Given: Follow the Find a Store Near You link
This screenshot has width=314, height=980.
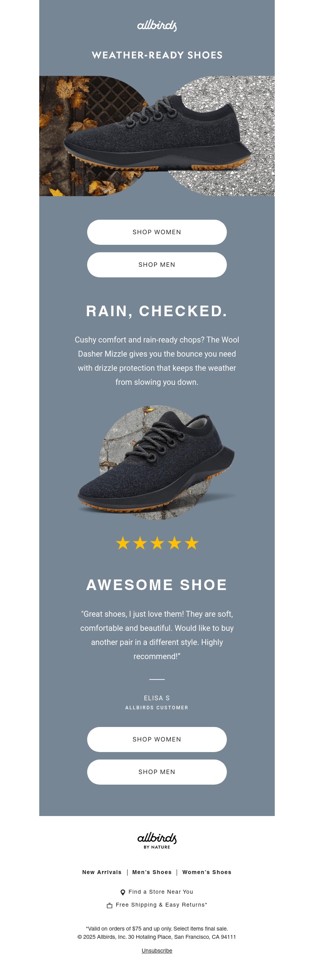Looking at the screenshot, I should (x=161, y=892).
